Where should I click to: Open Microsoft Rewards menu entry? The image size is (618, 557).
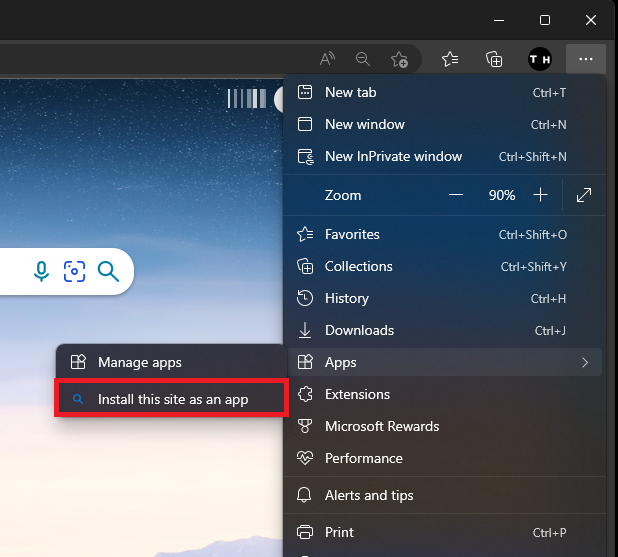(x=444, y=426)
